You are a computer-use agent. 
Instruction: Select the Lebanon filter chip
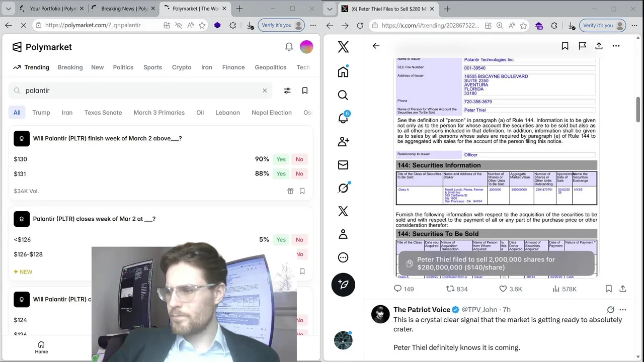[227, 113]
